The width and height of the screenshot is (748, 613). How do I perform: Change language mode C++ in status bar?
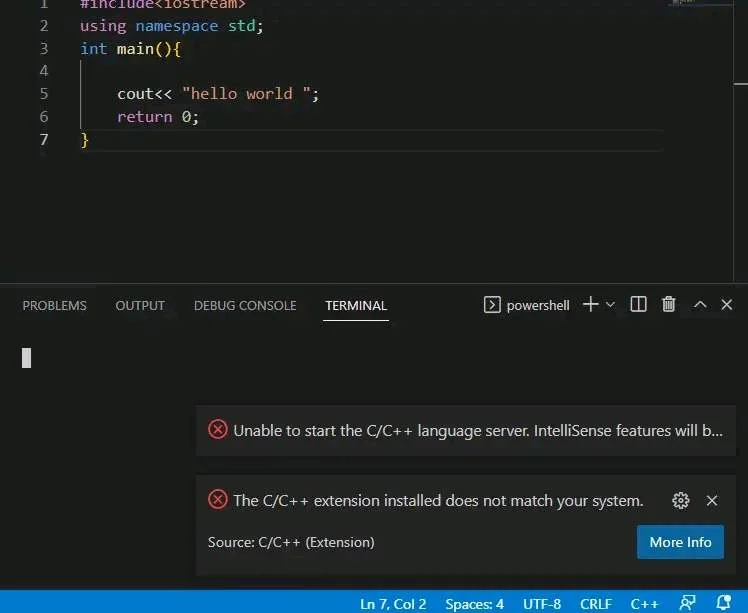[x=644, y=604]
